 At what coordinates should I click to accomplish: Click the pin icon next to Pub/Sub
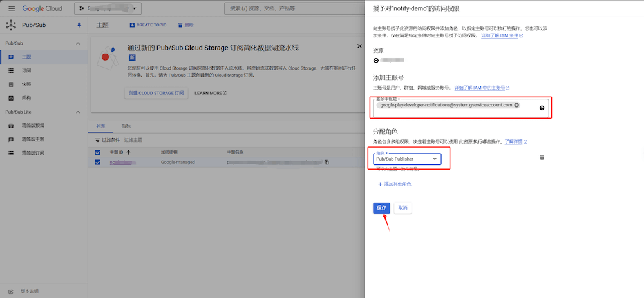coord(79,25)
